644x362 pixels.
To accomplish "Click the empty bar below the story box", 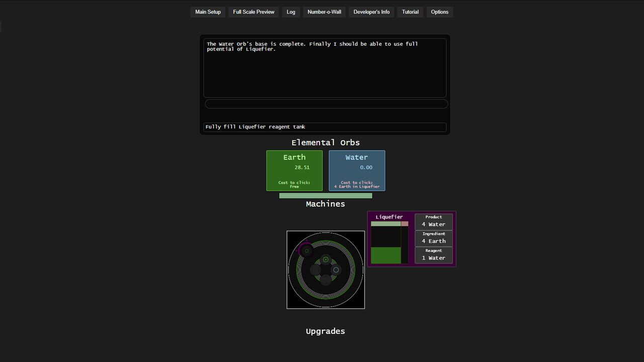I will 326,104.
